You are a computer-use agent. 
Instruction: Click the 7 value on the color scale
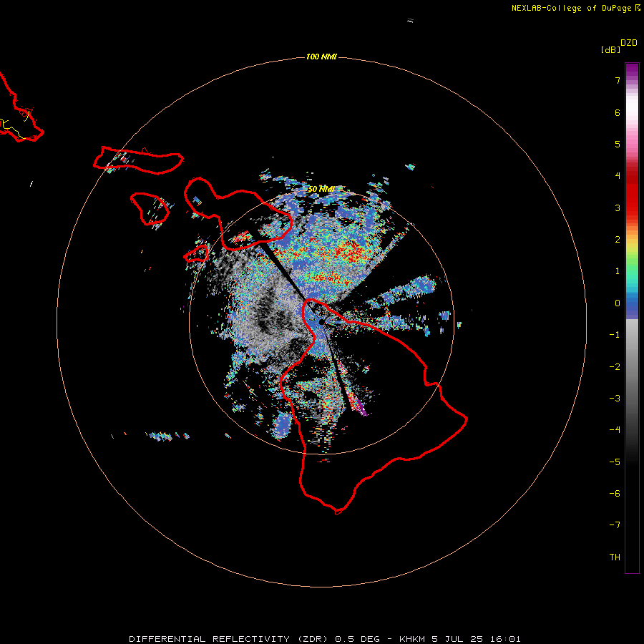618,80
